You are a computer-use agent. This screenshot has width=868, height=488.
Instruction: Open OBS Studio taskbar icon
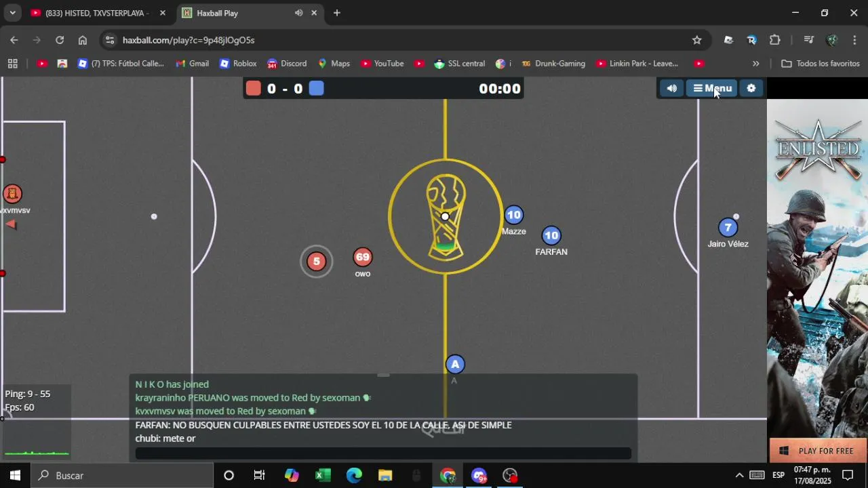pos(510,475)
